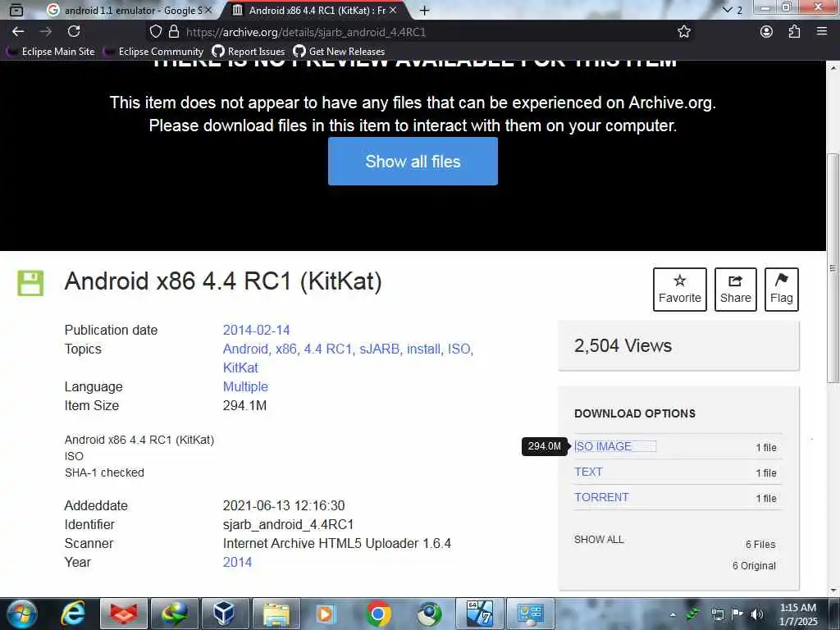
Task: Open the 64-bit 7 utility taskbar icon
Action: 479,614
